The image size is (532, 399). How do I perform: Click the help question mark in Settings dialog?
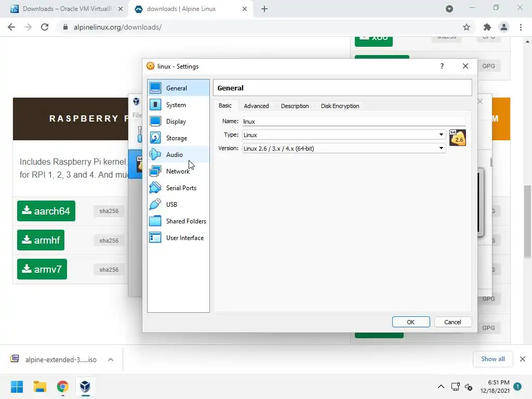pos(442,66)
